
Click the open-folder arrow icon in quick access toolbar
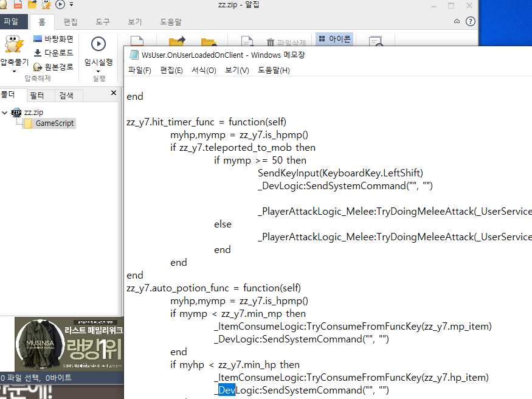coord(32,4)
